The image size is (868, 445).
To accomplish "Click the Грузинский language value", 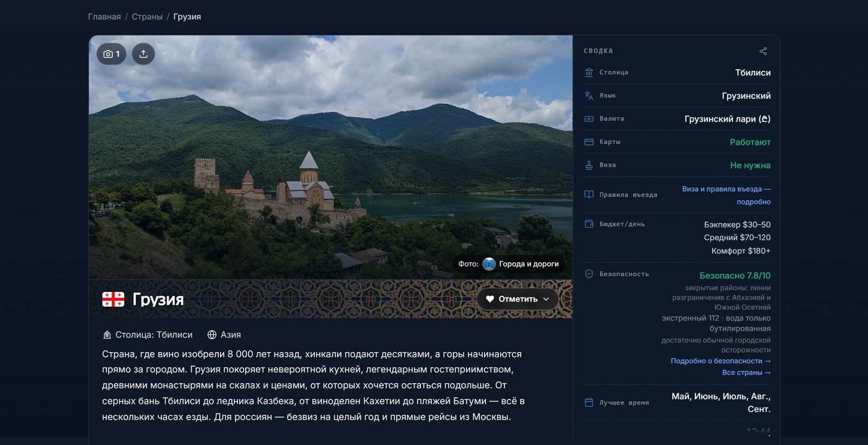I will pyautogui.click(x=746, y=96).
